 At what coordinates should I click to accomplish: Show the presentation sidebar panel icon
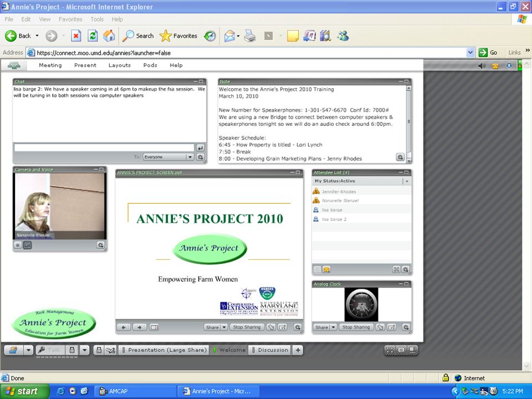pyautogui.click(x=154, y=328)
